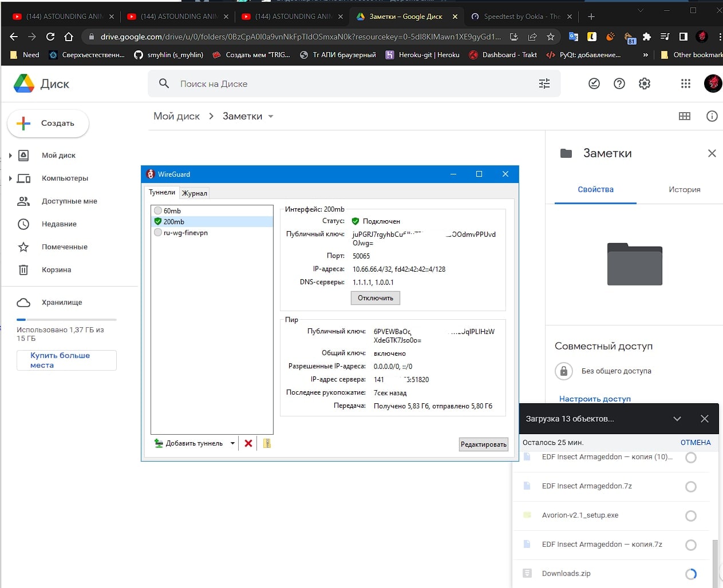723x588 pixels.
Task: Export tunnels to zip icon
Action: [267, 443]
